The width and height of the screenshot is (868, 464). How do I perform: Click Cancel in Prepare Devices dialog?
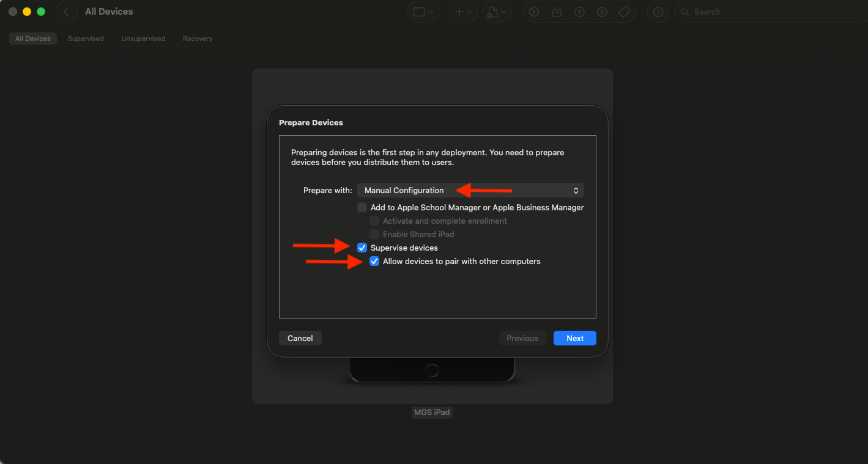[300, 338]
